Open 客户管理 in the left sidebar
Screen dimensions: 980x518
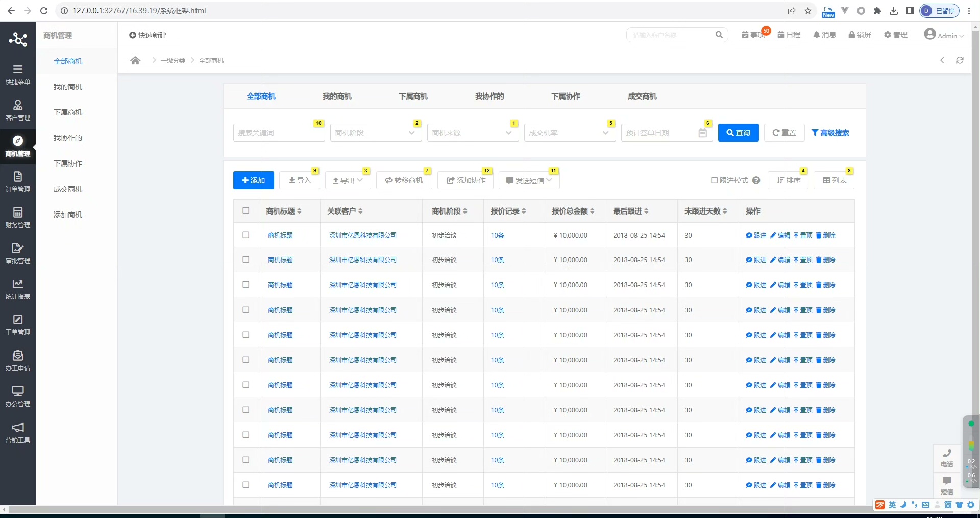click(x=18, y=110)
